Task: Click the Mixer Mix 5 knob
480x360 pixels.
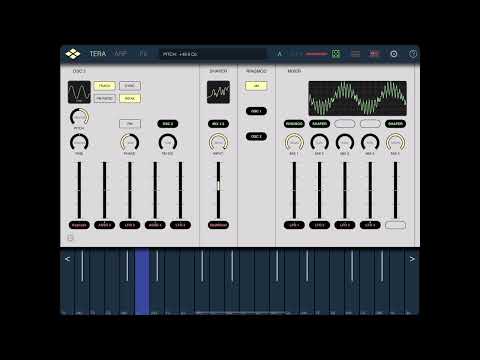Action: (x=395, y=143)
